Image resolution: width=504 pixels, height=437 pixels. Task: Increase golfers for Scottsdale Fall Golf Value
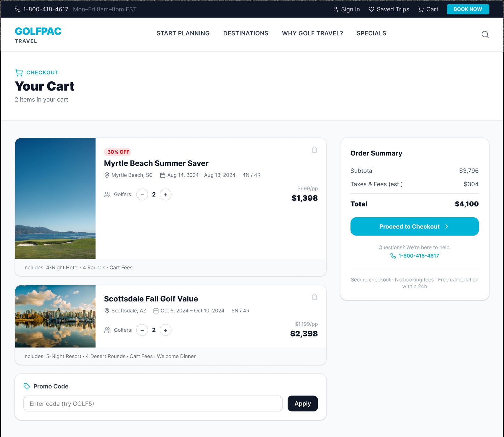coord(166,330)
